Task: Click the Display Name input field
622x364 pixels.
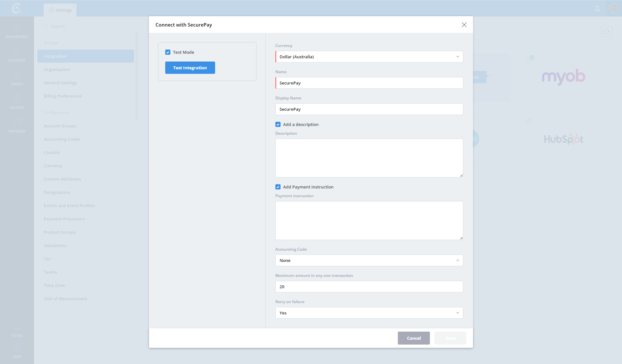Action: [369, 109]
